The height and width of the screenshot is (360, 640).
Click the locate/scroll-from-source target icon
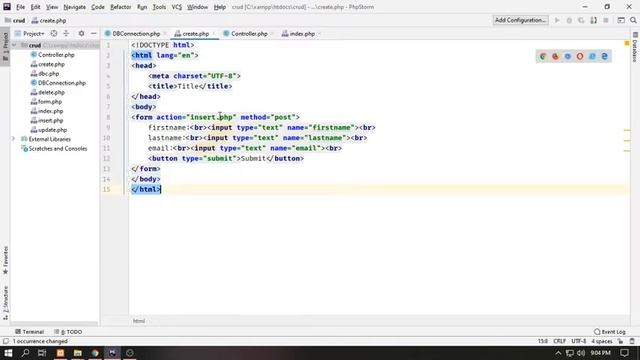point(54,33)
